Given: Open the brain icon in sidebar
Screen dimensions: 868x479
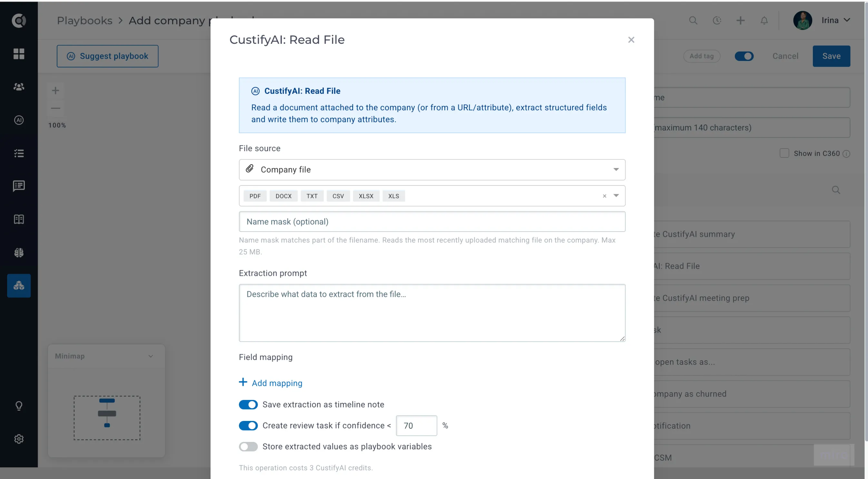Looking at the screenshot, I should point(19,253).
